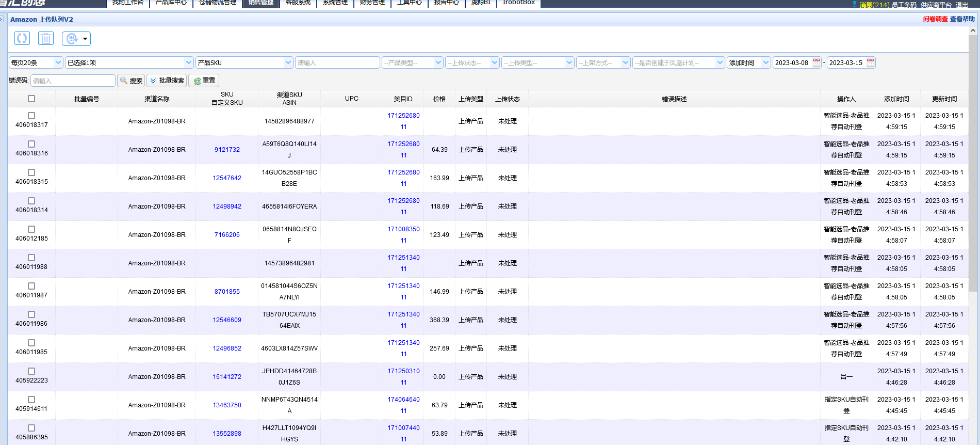Open the 上架方式 dropdown

point(603,62)
